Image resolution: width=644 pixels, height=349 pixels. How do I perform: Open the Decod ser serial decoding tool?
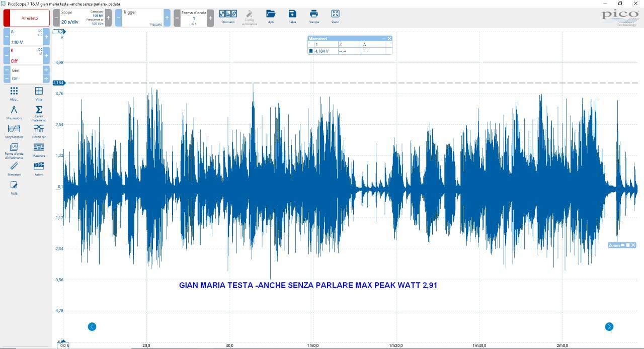pyautogui.click(x=39, y=131)
